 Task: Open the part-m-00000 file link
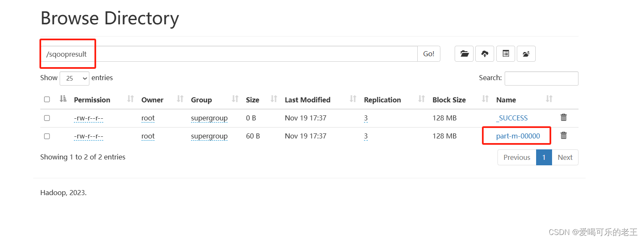[x=518, y=136]
